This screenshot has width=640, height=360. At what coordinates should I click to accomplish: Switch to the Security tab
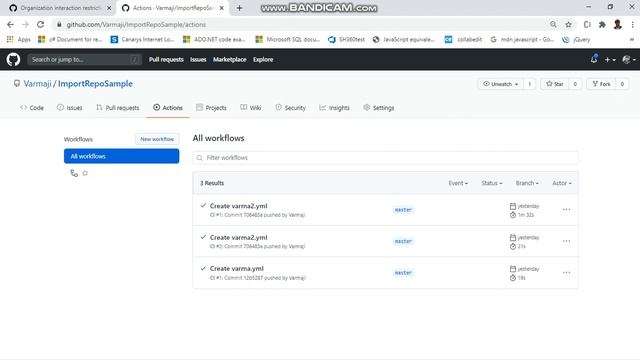pyautogui.click(x=290, y=108)
